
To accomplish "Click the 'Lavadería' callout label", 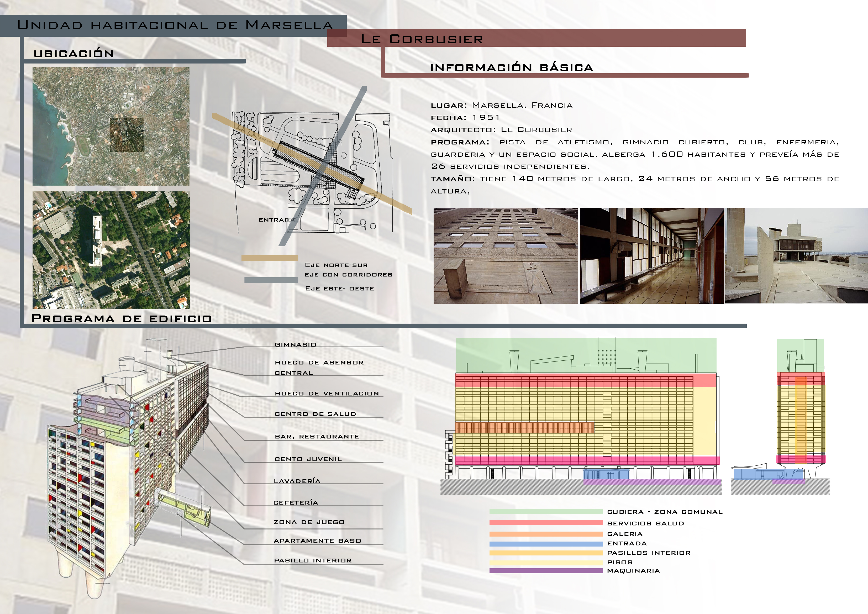I will pos(297,481).
